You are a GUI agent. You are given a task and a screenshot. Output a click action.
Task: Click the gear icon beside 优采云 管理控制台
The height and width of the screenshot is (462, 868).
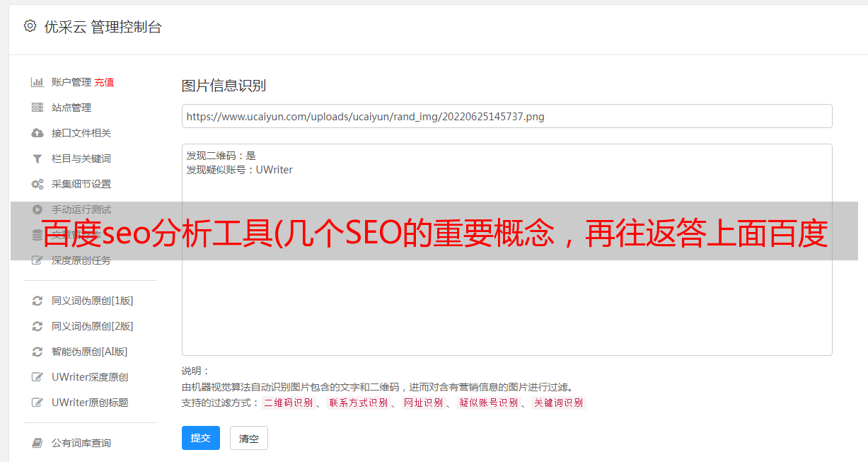coord(30,26)
